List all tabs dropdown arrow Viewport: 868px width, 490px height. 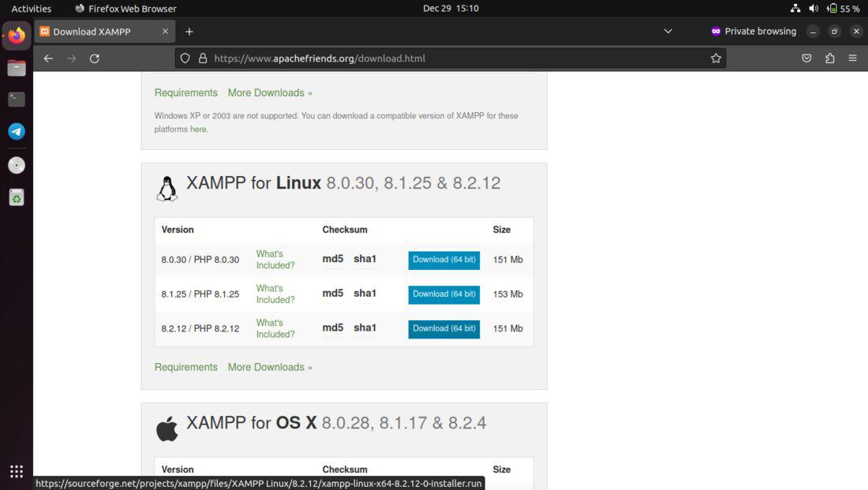[668, 32]
